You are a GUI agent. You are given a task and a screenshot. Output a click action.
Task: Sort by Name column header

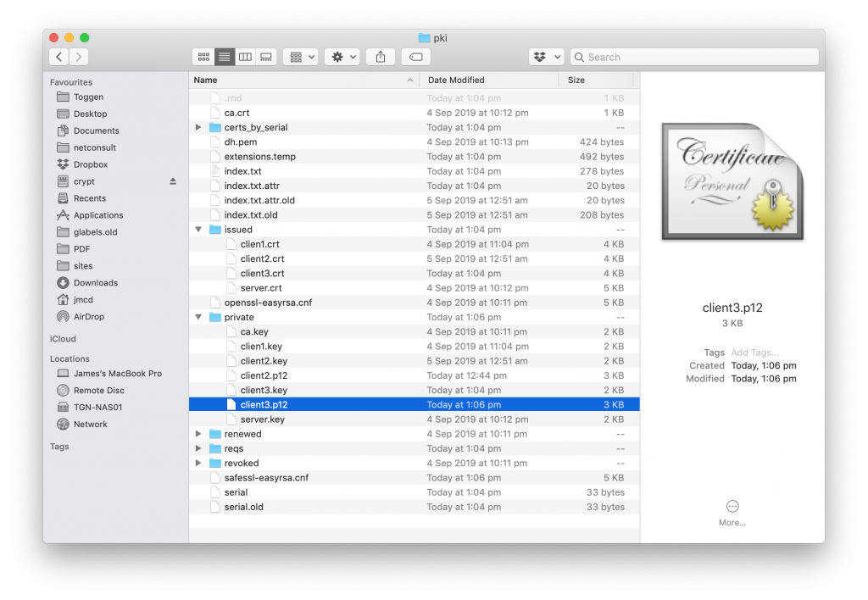(304, 81)
